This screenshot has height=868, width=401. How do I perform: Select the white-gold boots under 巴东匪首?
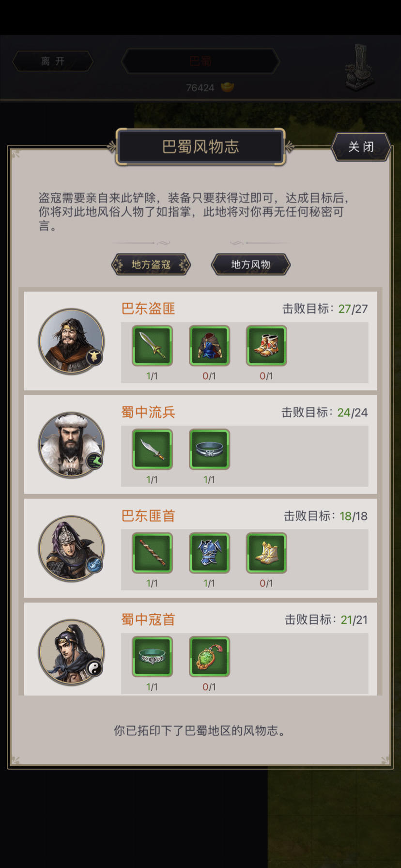[266, 553]
